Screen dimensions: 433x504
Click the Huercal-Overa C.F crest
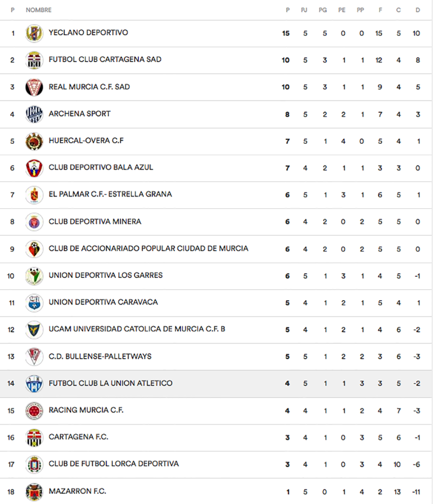[x=34, y=141]
